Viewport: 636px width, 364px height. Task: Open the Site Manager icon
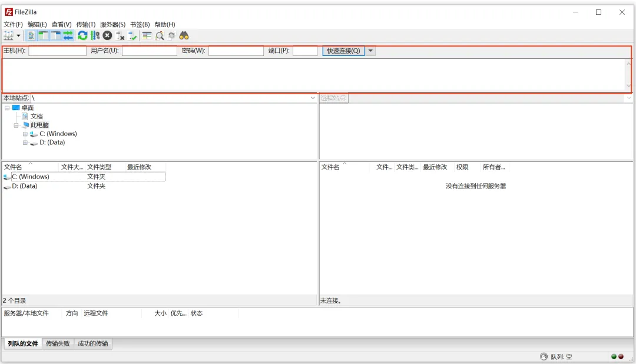pyautogui.click(x=8, y=36)
